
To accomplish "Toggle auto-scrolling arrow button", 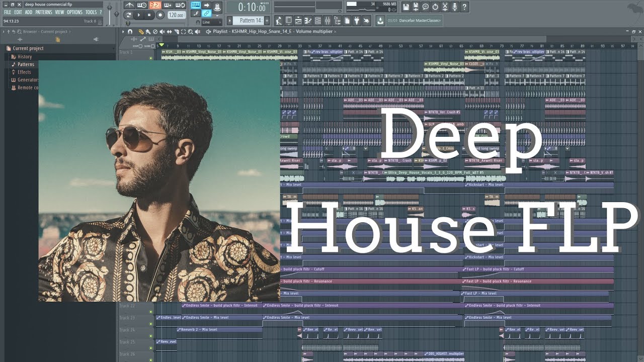I will point(207,5).
